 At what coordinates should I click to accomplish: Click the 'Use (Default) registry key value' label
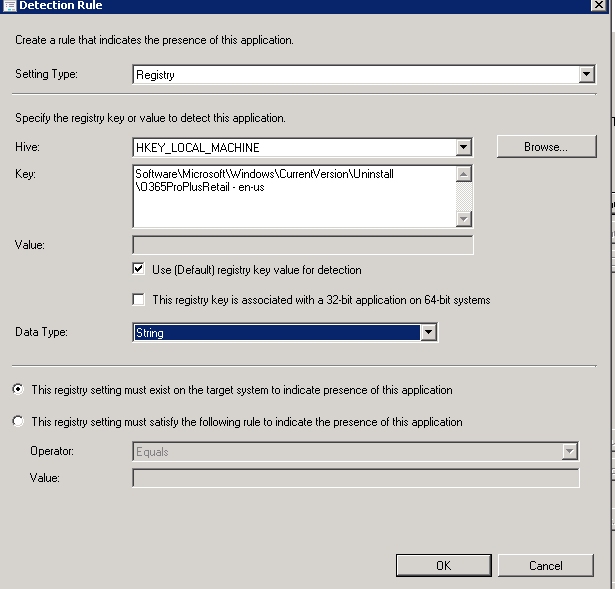click(x=257, y=270)
